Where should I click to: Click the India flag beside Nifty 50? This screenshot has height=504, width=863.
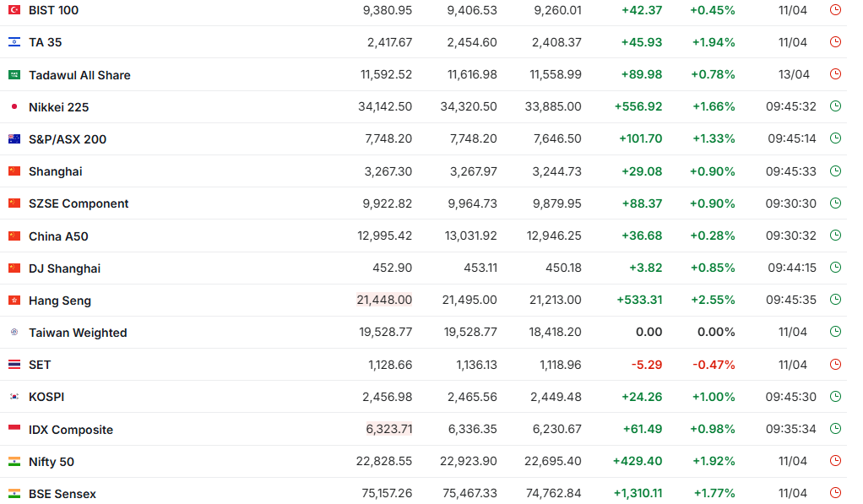tap(14, 462)
